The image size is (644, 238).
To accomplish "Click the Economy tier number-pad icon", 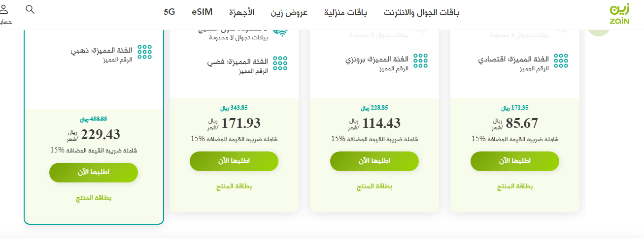I will pyautogui.click(x=561, y=60).
